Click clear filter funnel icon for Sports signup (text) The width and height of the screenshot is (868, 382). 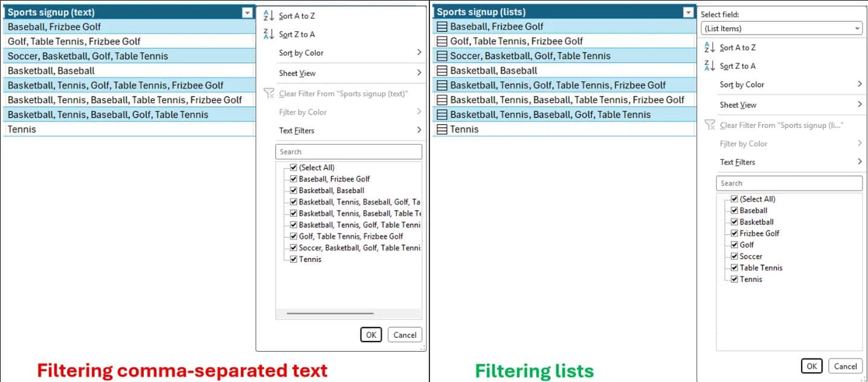269,94
